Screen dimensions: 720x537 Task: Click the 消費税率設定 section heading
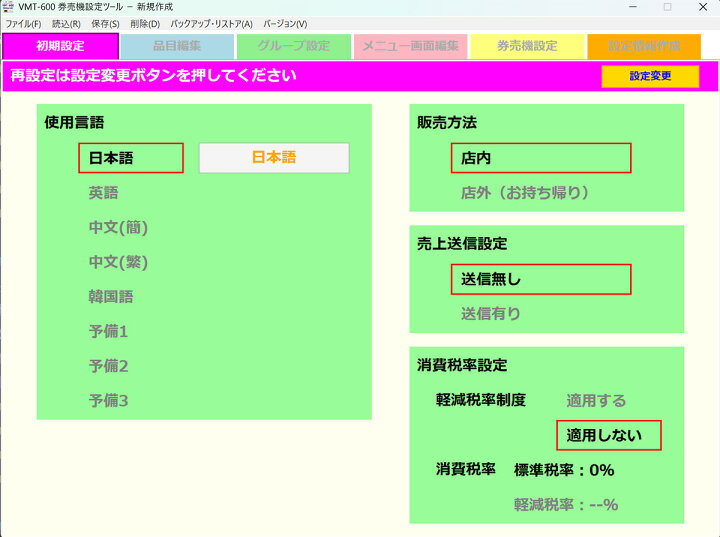pyautogui.click(x=462, y=365)
